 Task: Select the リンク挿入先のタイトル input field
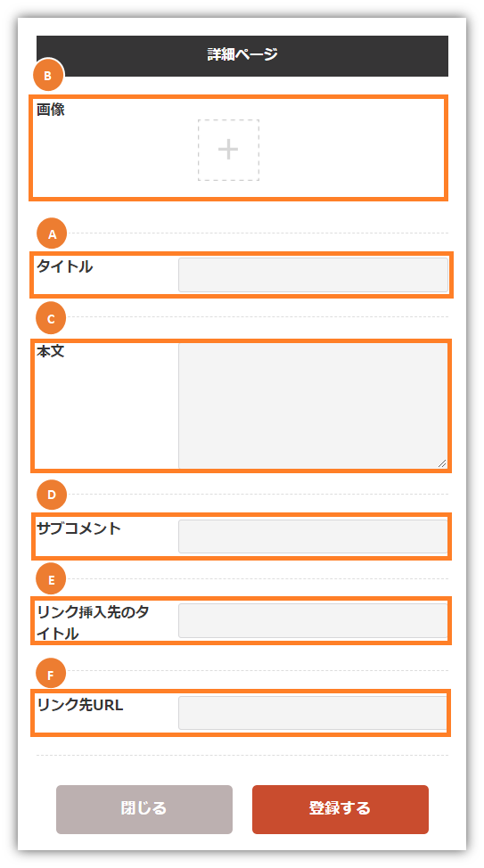pyautogui.click(x=313, y=620)
